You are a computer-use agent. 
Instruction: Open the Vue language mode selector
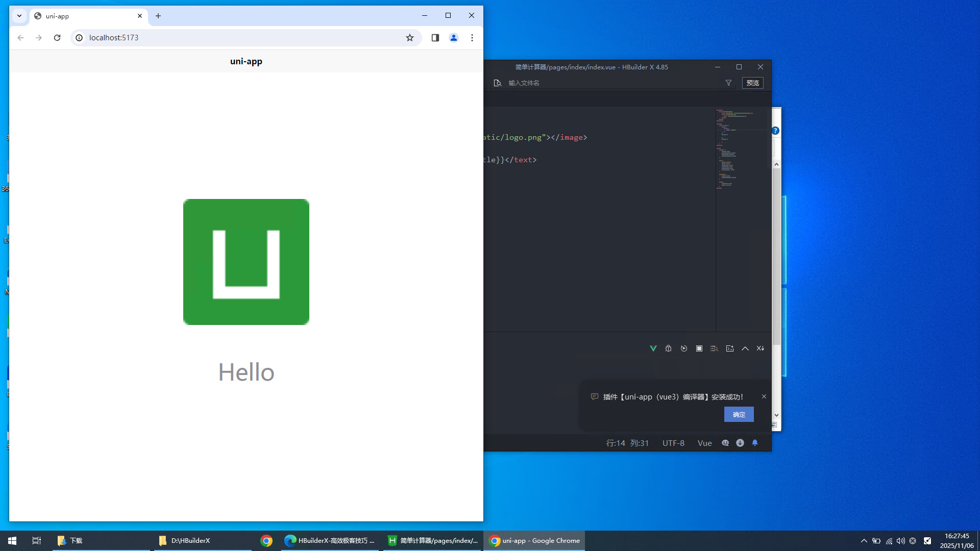(x=704, y=443)
